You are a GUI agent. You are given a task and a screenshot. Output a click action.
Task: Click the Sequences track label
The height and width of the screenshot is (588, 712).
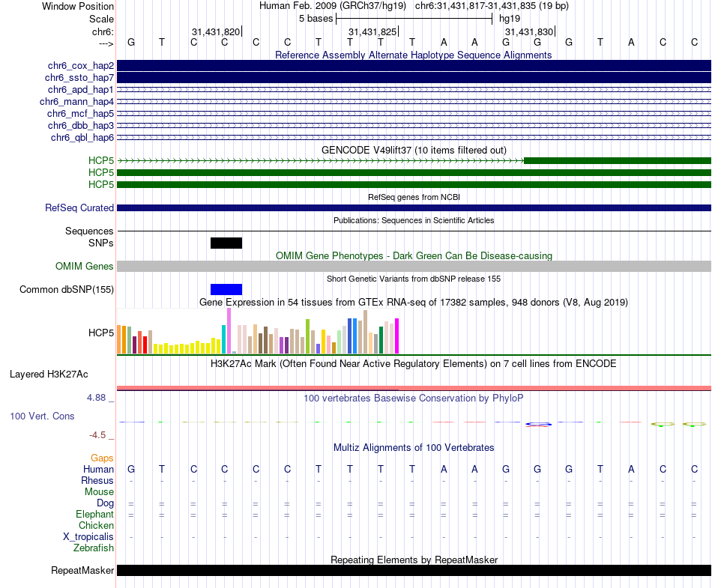click(x=89, y=231)
